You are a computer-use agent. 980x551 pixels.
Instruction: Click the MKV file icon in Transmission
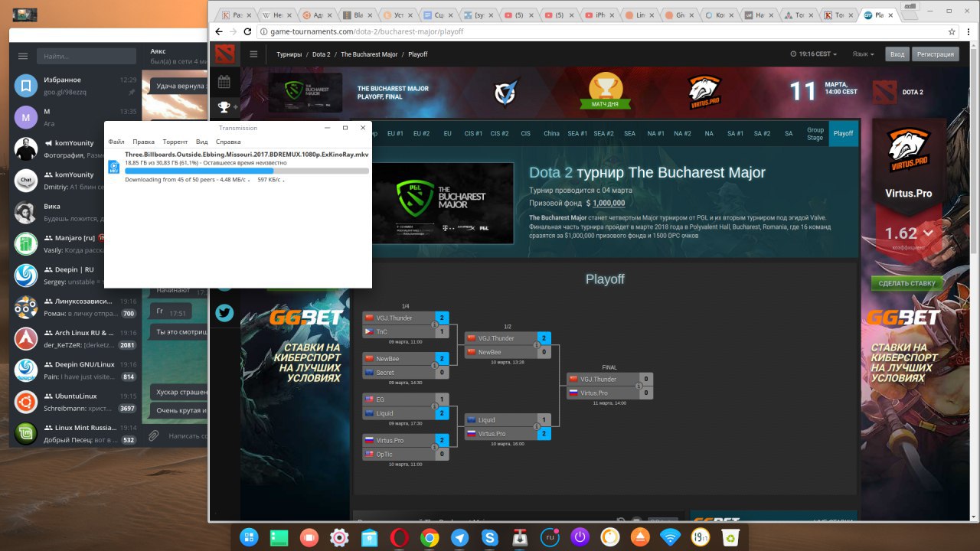[x=113, y=167]
